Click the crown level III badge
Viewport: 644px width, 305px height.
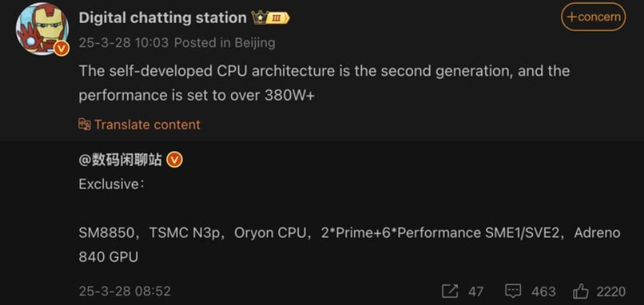(273, 17)
